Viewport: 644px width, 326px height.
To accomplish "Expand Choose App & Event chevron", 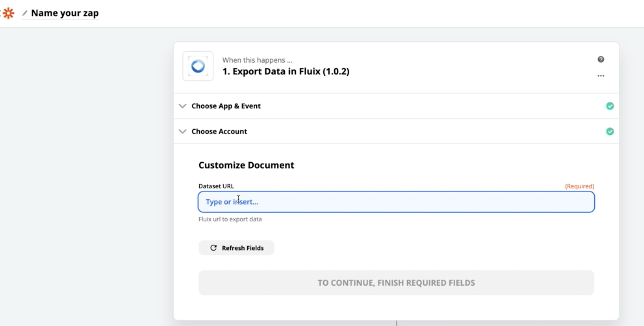I will click(x=183, y=106).
